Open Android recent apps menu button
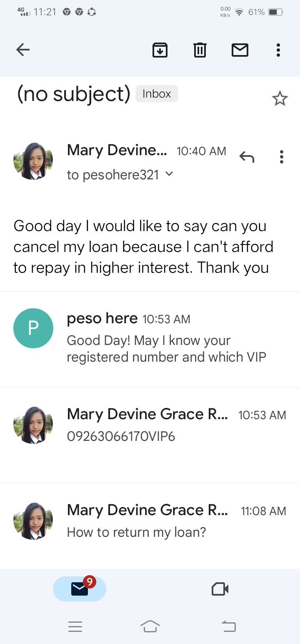300x644 pixels. pos(75,626)
